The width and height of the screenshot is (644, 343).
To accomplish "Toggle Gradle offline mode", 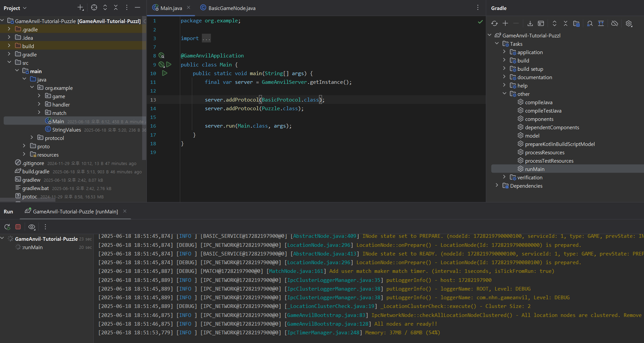I will 614,23.
